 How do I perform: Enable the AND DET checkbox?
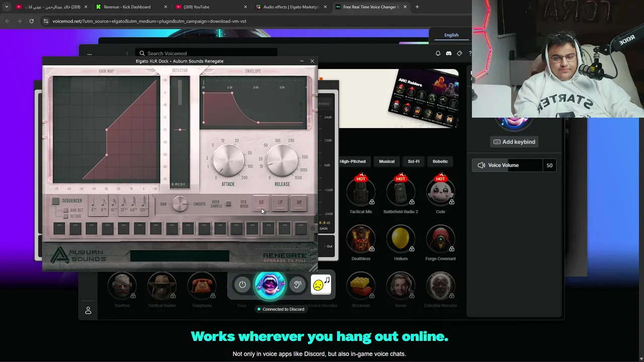[66, 210]
